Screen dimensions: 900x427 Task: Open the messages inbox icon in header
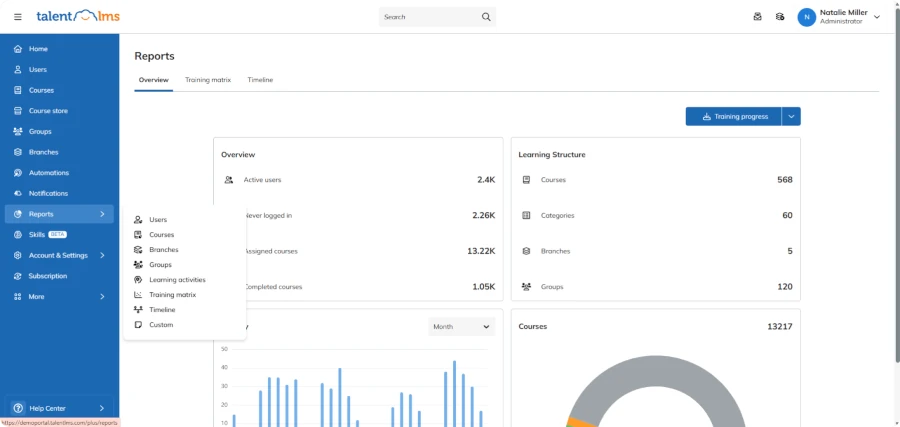(758, 17)
